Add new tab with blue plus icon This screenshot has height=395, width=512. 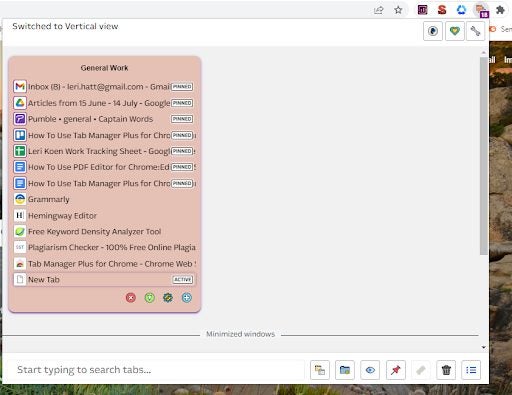[x=187, y=298]
